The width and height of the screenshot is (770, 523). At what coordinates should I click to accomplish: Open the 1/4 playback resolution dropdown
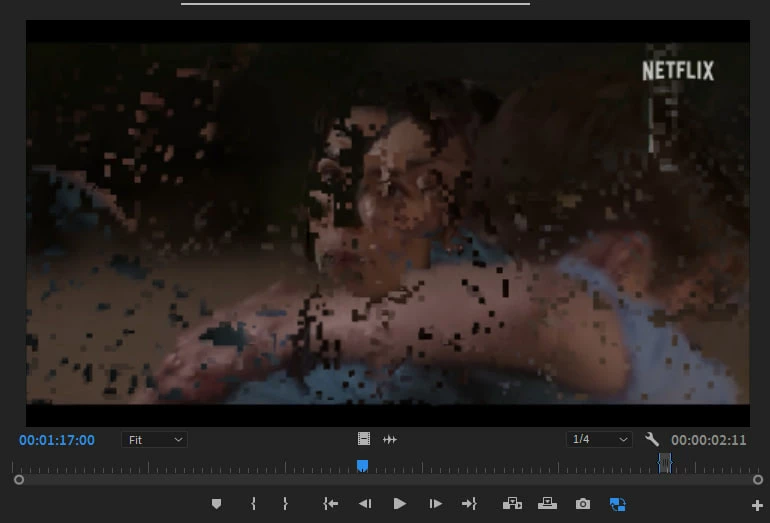tap(599, 439)
